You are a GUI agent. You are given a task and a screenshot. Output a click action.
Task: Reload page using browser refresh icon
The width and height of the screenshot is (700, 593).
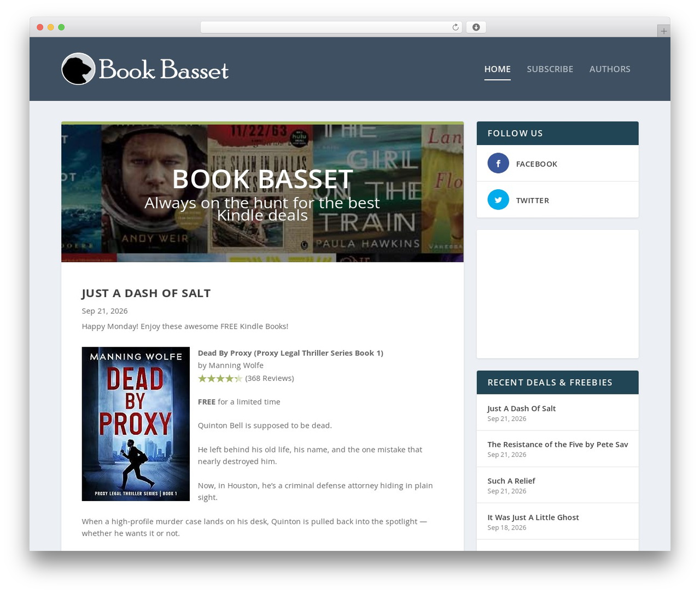click(x=455, y=27)
